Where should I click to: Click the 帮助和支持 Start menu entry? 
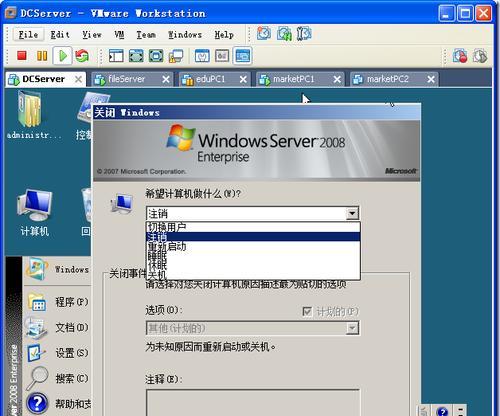click(x=58, y=403)
